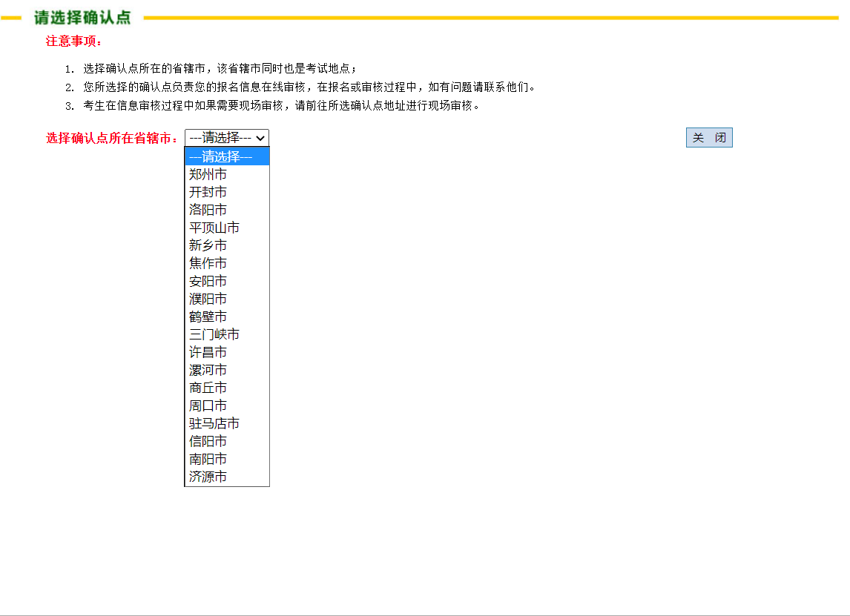Select 安阳市 from the city list

(x=208, y=281)
